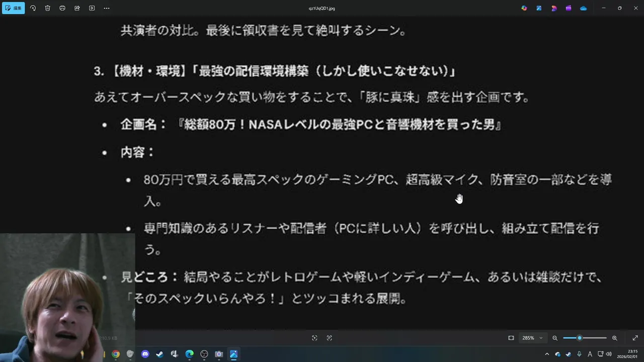Click the microphone icon in the system tray
The width and height of the screenshot is (644, 362).
tap(579, 354)
